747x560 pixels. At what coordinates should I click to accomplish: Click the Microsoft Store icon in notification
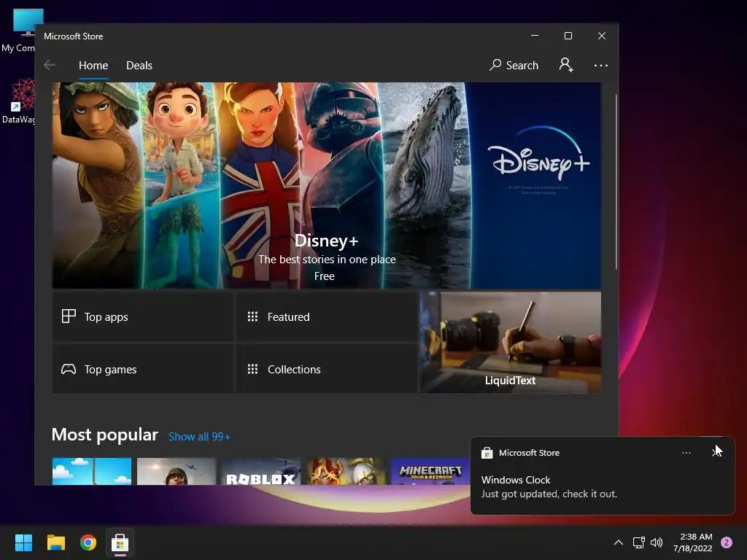pyautogui.click(x=487, y=453)
